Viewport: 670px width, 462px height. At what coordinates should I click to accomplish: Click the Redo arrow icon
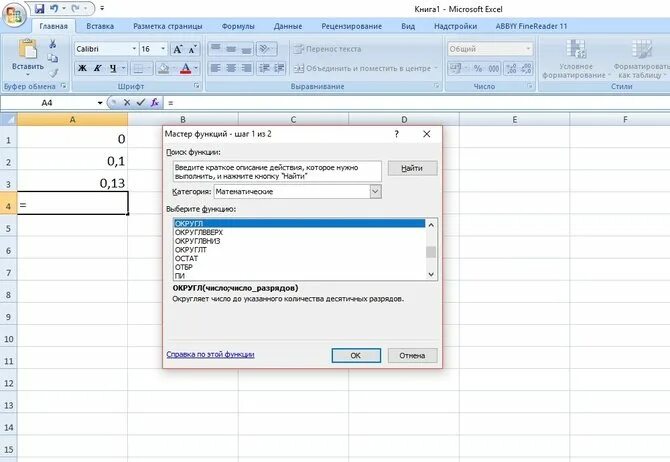click(76, 8)
